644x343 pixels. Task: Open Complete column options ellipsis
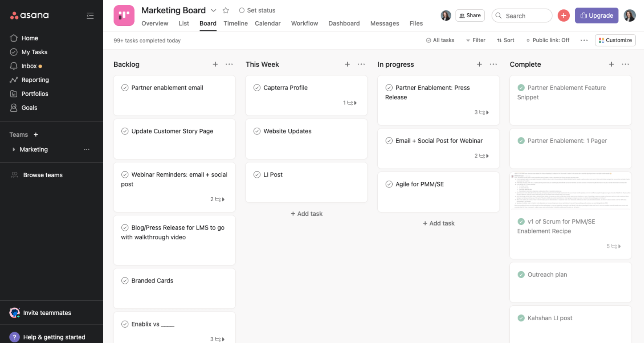tap(626, 64)
